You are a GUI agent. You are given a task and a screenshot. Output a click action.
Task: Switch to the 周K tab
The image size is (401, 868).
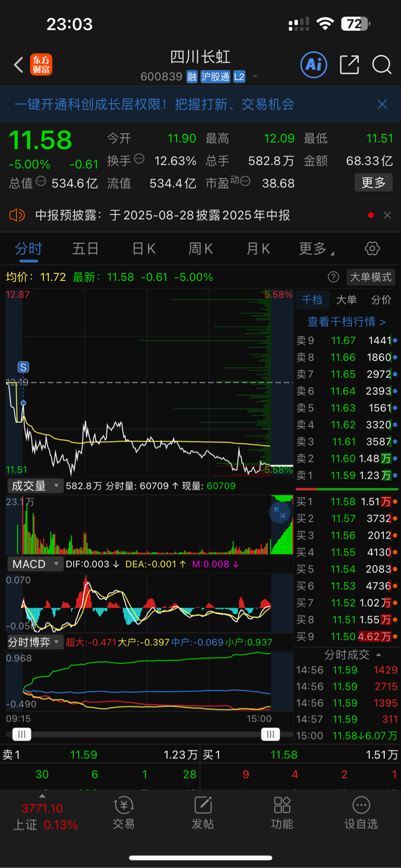200,249
